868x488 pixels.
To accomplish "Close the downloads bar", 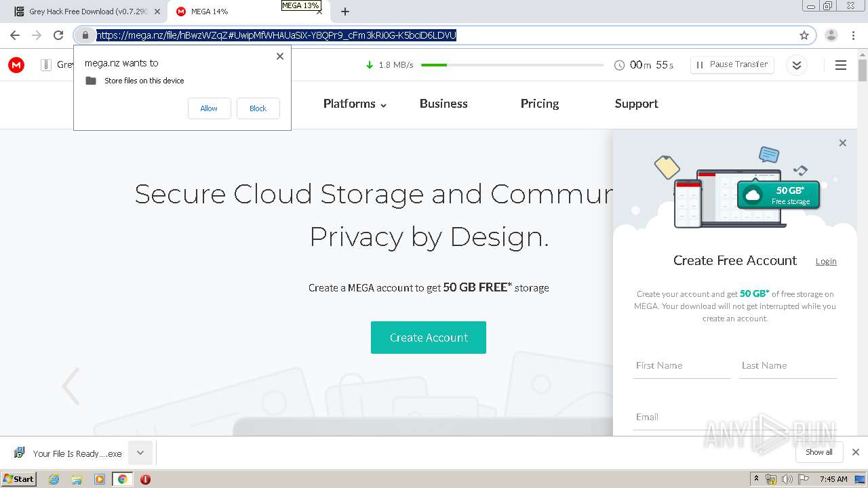I will click(856, 452).
